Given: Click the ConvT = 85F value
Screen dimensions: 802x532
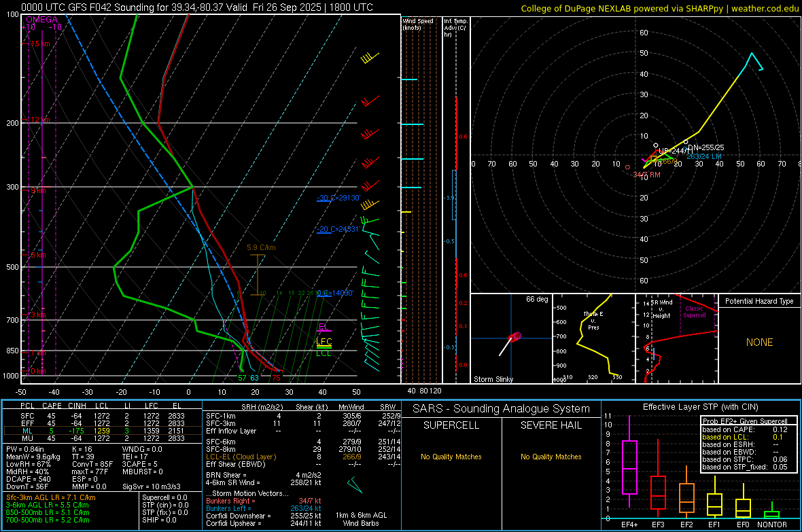Looking at the screenshot, I should click(92, 465).
